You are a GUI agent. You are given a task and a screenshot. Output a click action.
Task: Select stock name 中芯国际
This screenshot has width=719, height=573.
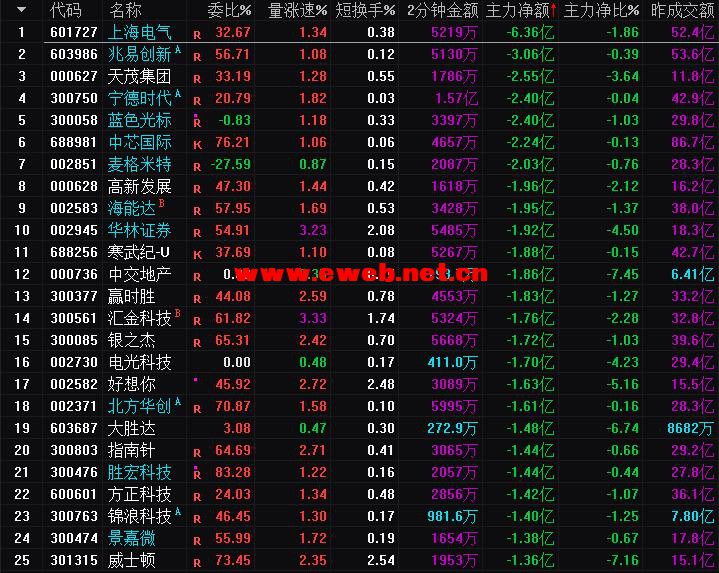139,142
